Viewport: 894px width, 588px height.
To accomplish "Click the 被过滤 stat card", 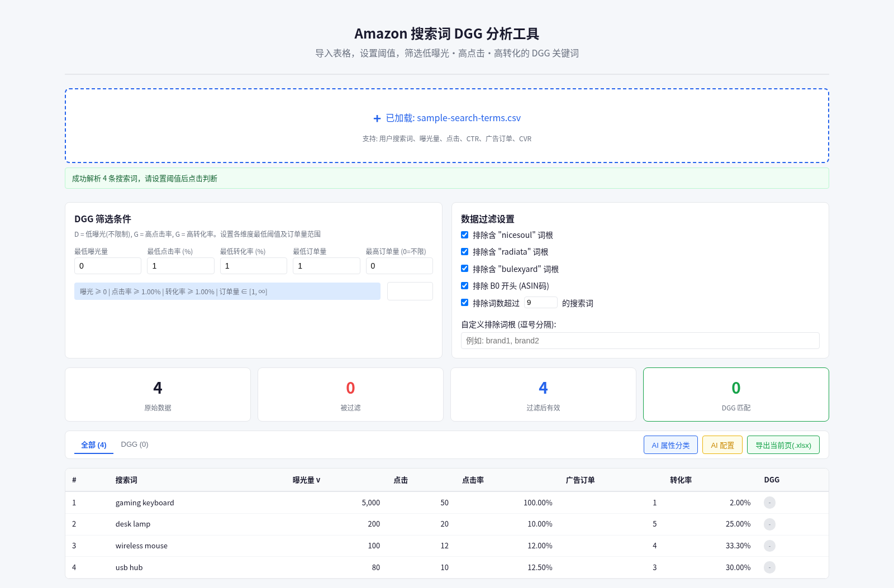I will [350, 394].
